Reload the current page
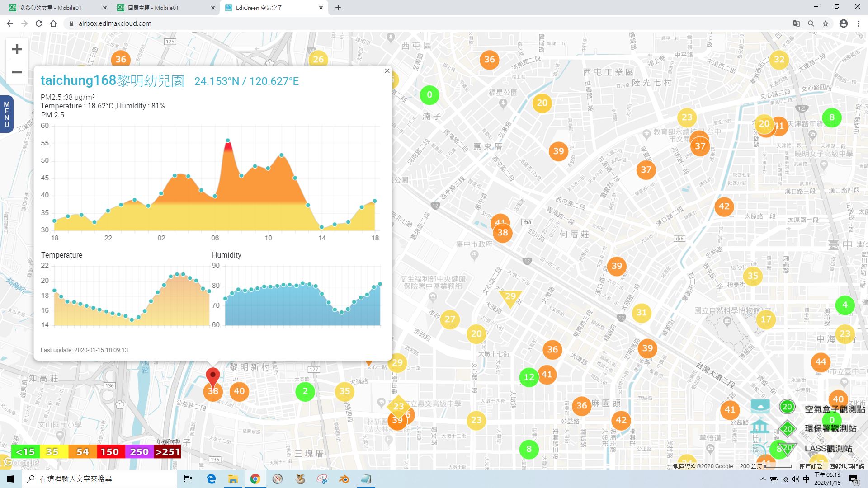Viewport: 868px width, 488px height. (x=39, y=23)
